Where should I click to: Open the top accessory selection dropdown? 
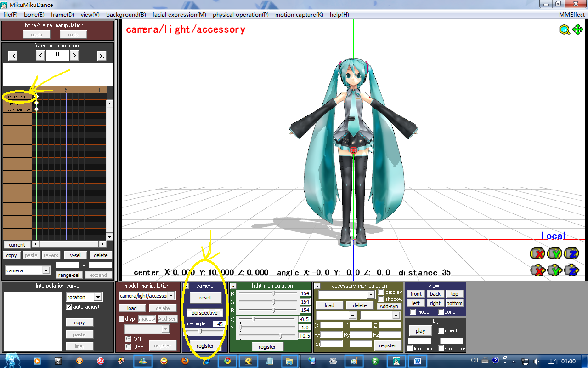(347, 294)
